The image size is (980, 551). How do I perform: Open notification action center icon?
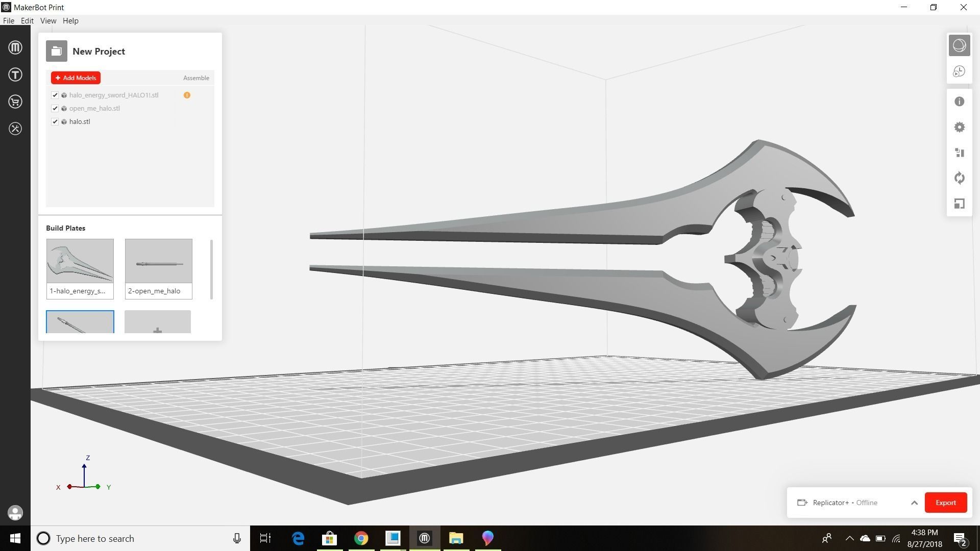tap(960, 539)
